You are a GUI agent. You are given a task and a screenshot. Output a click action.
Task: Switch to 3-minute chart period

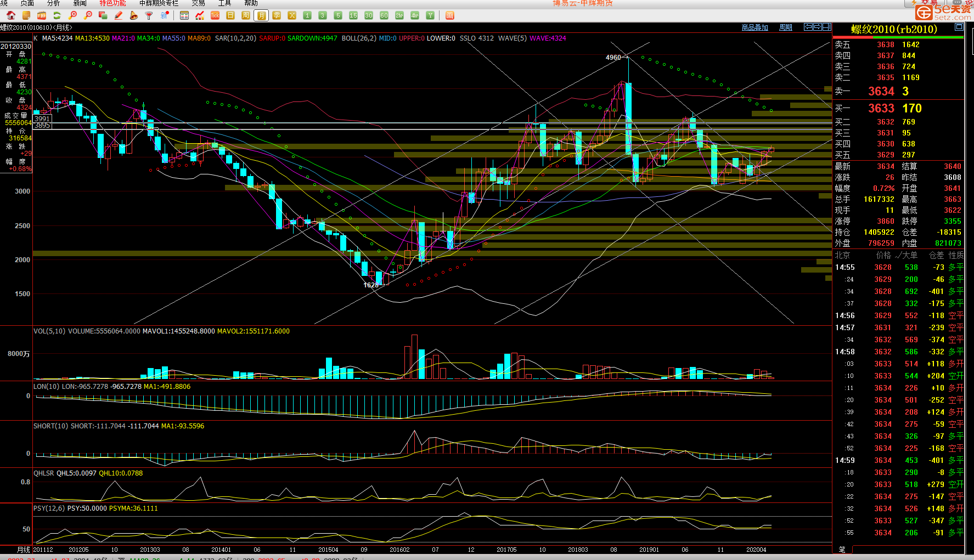pyautogui.click(x=323, y=15)
